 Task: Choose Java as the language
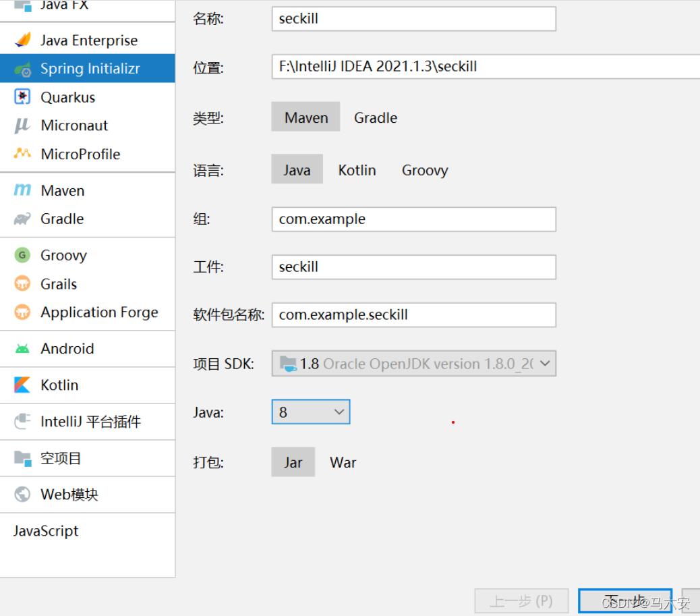(x=297, y=169)
